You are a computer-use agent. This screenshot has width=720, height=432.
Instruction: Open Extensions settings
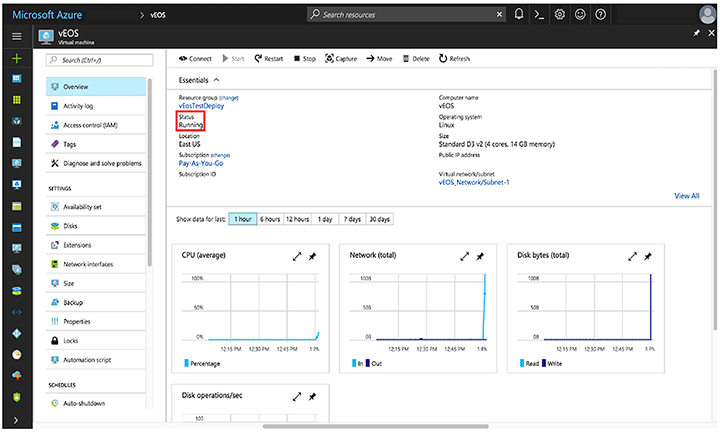[x=96, y=245]
